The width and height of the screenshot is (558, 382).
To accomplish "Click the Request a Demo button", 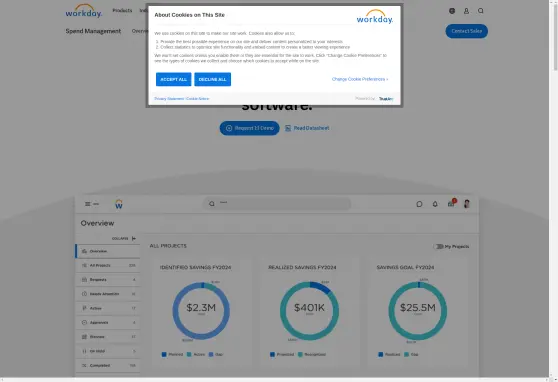I will point(249,128).
